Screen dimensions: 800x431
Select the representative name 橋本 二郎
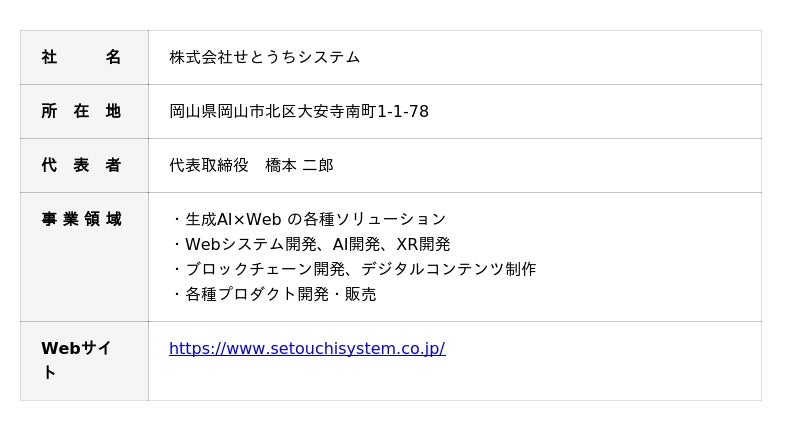[x=299, y=166]
